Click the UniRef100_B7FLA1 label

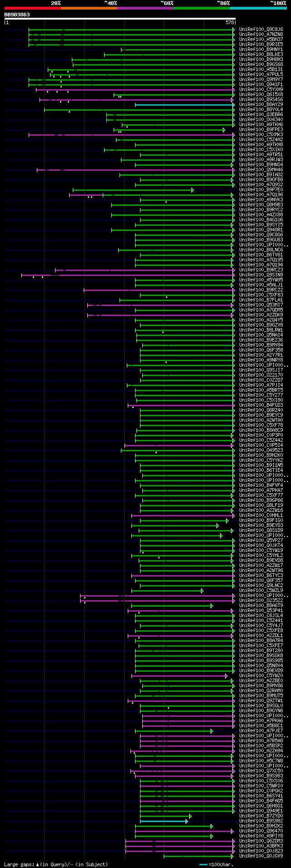pyautogui.click(x=261, y=300)
